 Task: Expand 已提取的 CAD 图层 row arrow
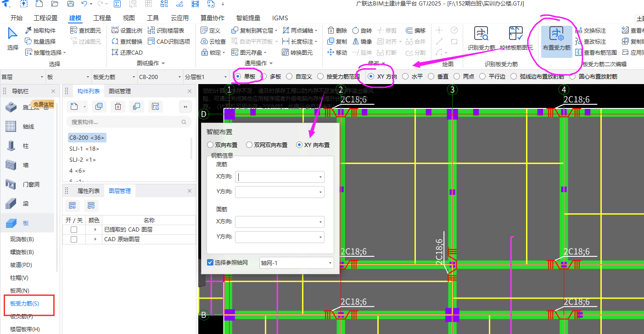point(95,229)
